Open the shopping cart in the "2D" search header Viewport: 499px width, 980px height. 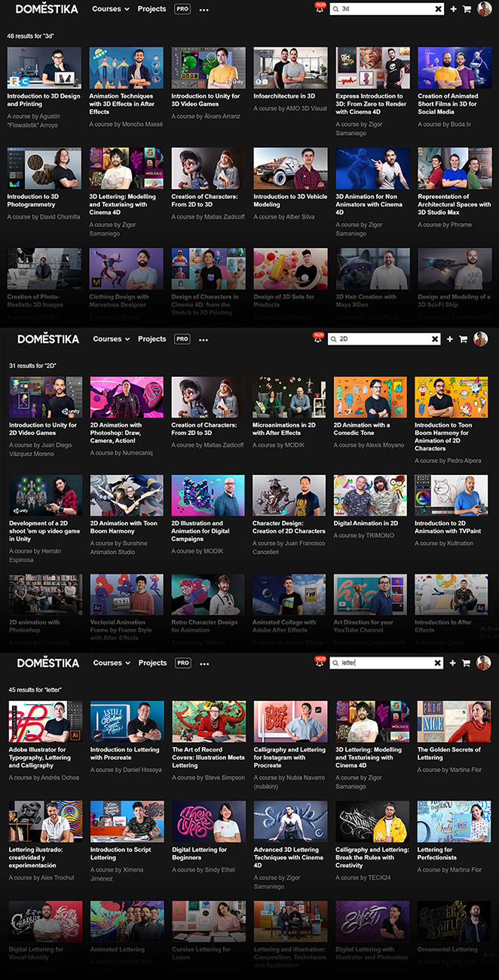point(465,339)
